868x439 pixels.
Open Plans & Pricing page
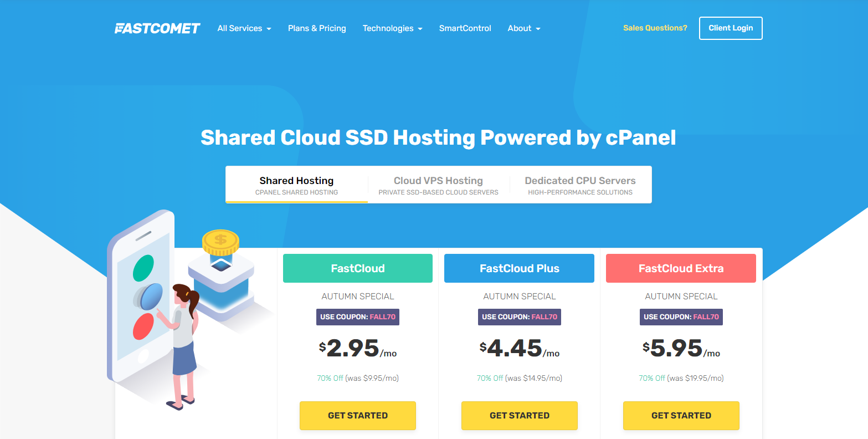coord(317,28)
